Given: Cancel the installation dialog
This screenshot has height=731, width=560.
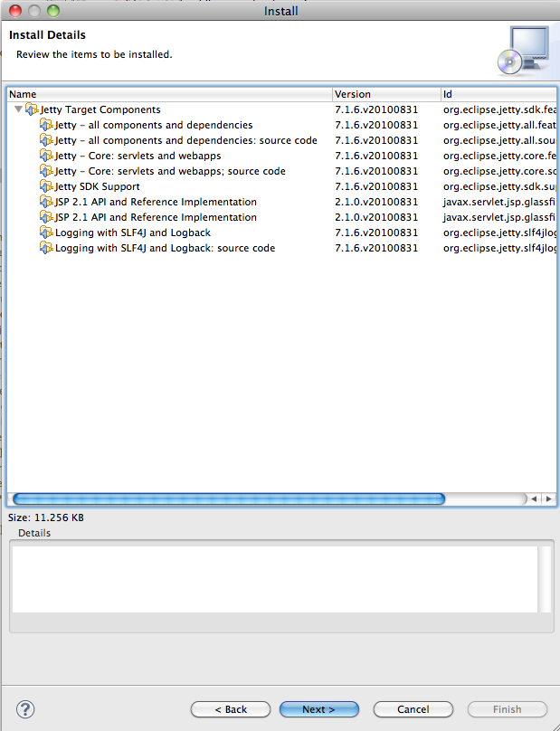Looking at the screenshot, I should pyautogui.click(x=413, y=709).
